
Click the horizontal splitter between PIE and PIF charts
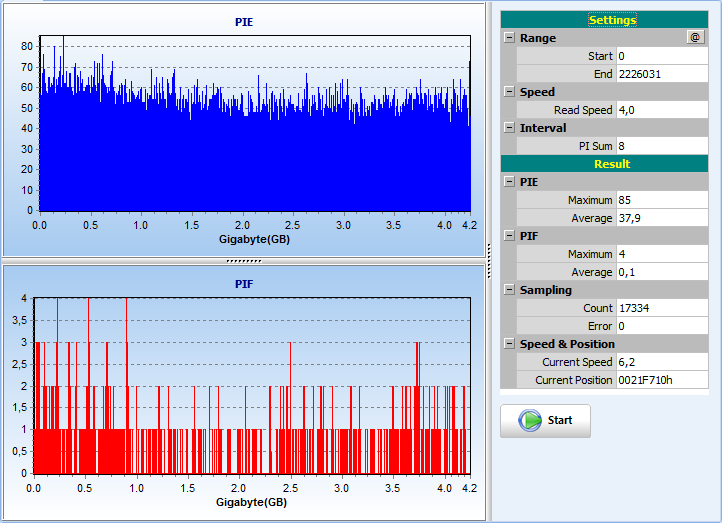[244, 261]
